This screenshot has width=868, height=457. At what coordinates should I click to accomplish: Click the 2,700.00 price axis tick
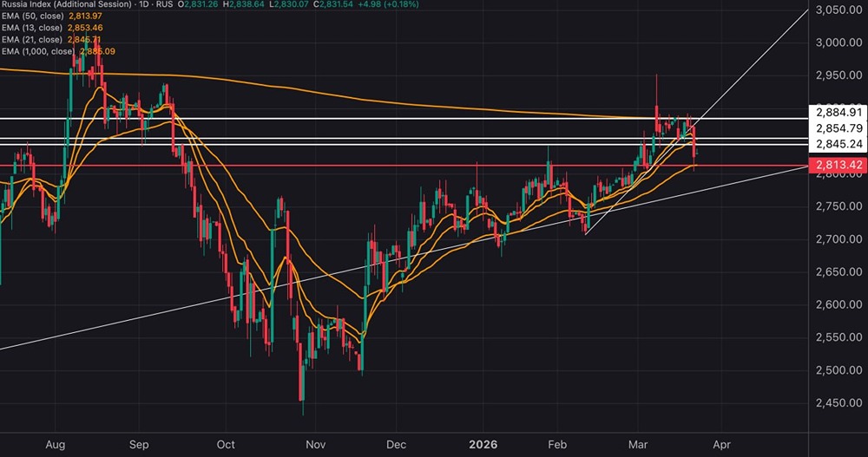(839, 239)
